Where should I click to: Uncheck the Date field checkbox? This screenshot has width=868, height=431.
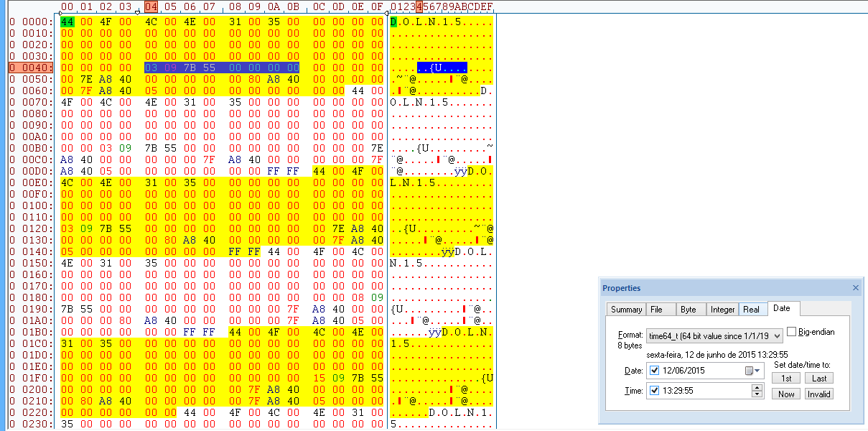(x=654, y=371)
